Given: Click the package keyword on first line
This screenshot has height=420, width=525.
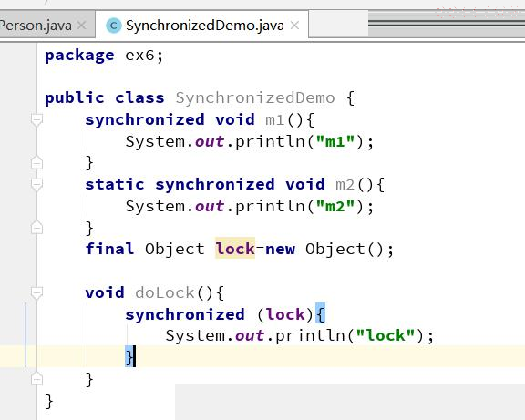Looking at the screenshot, I should click(x=79, y=56).
